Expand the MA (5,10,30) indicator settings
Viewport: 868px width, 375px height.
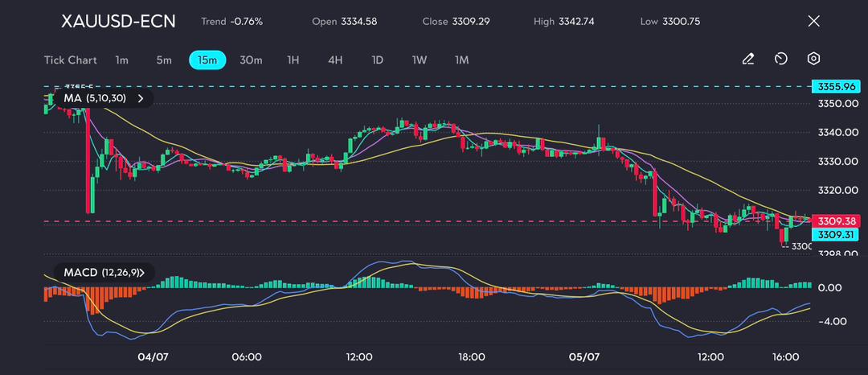pos(141,98)
